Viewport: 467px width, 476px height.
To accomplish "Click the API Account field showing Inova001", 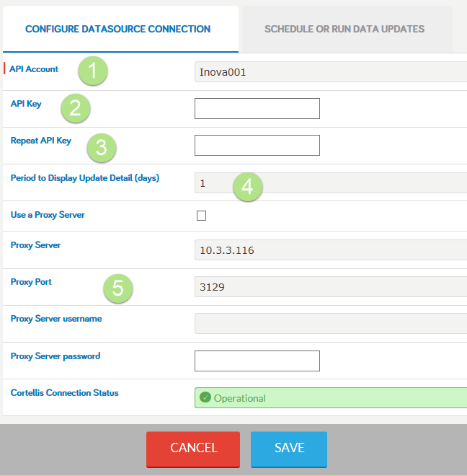I will [x=331, y=72].
